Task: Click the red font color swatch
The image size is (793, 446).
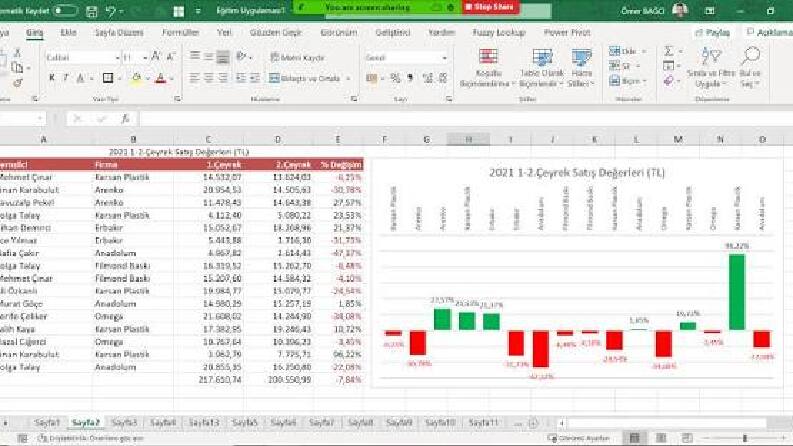Action: point(161,78)
